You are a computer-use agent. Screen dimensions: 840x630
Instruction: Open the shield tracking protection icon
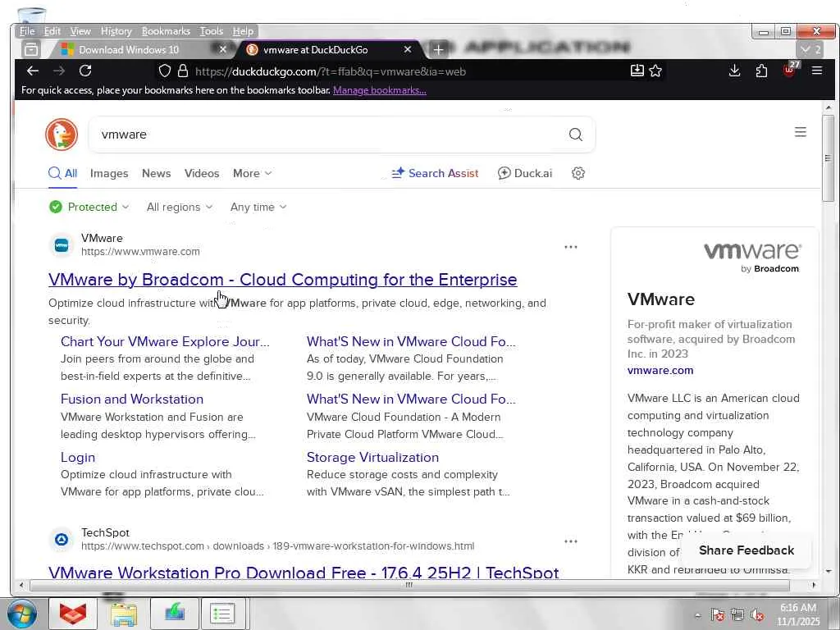coord(165,71)
